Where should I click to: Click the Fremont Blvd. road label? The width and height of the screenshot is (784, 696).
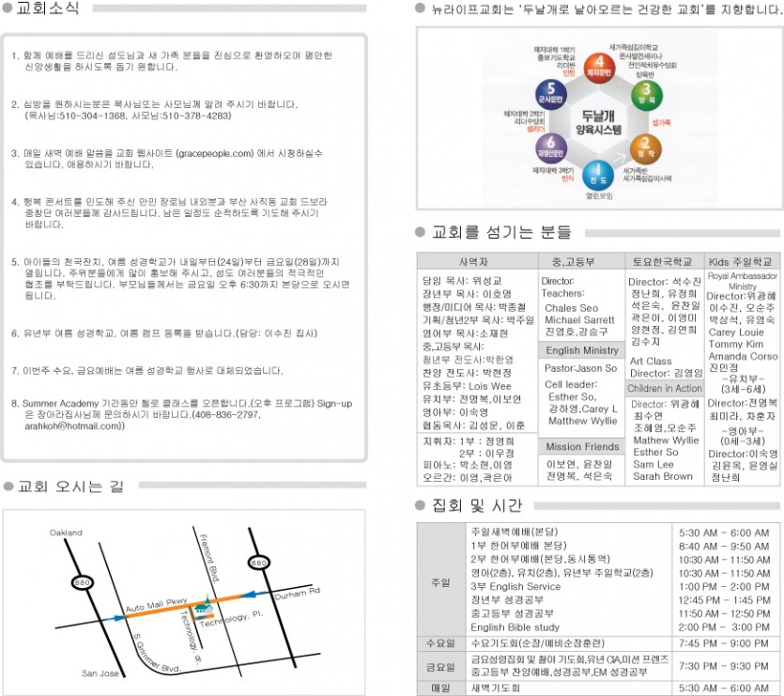(x=209, y=558)
